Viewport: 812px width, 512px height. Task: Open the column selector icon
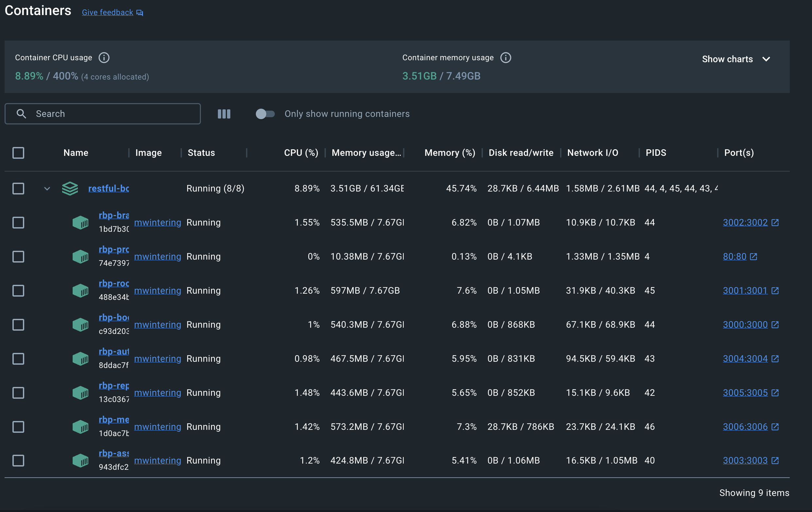[224, 114]
